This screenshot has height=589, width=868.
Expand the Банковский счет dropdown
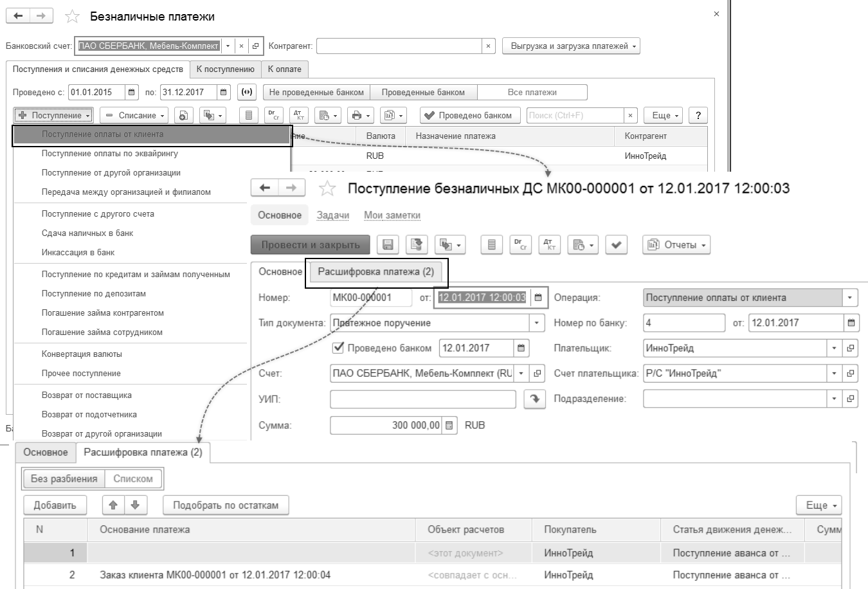click(228, 46)
